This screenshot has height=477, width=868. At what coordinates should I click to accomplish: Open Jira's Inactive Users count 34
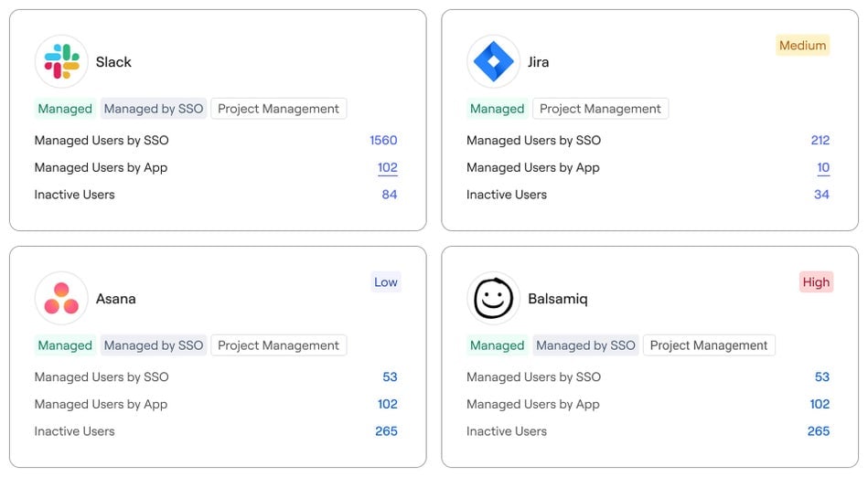tap(821, 195)
